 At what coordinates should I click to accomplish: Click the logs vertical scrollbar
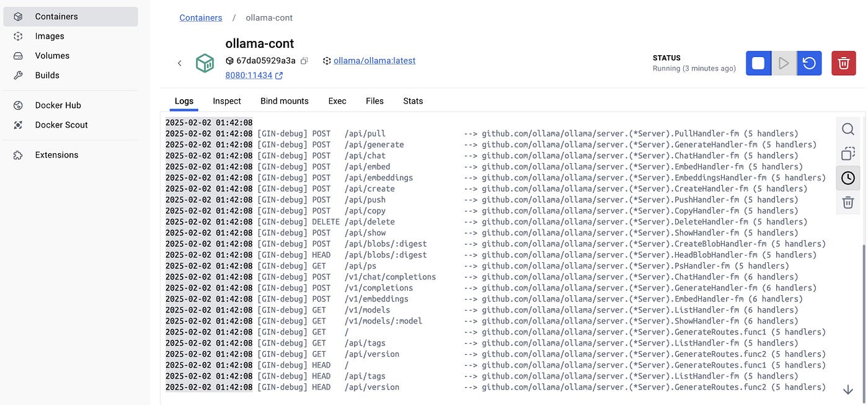[x=864, y=323]
